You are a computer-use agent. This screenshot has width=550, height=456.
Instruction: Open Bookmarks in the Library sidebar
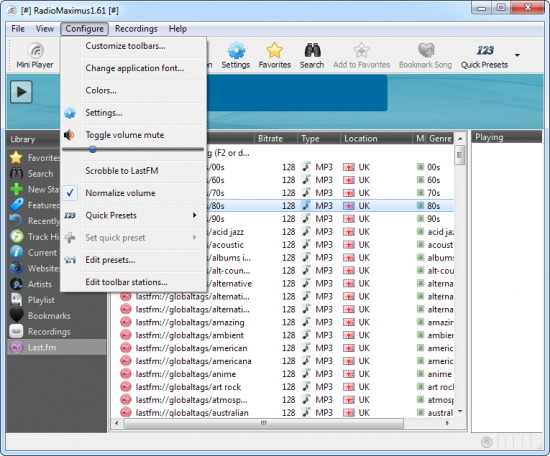coord(56,316)
